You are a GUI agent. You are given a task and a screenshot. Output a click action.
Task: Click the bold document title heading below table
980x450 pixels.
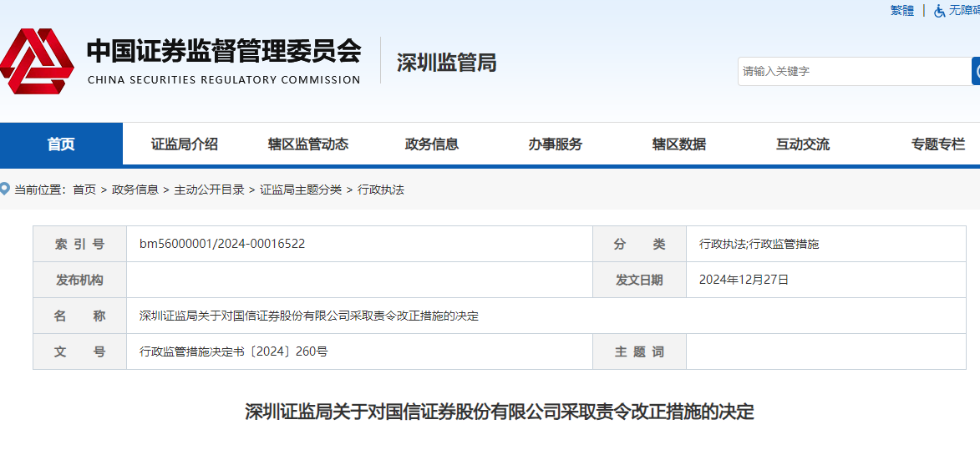click(499, 412)
